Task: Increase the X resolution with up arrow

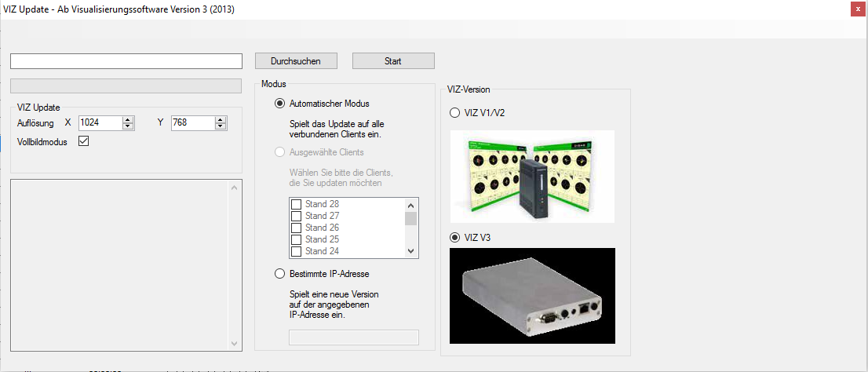Action: coord(129,119)
